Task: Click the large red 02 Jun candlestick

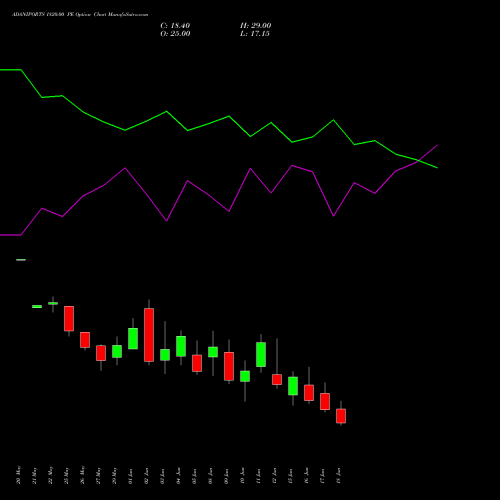Action: pos(149,335)
